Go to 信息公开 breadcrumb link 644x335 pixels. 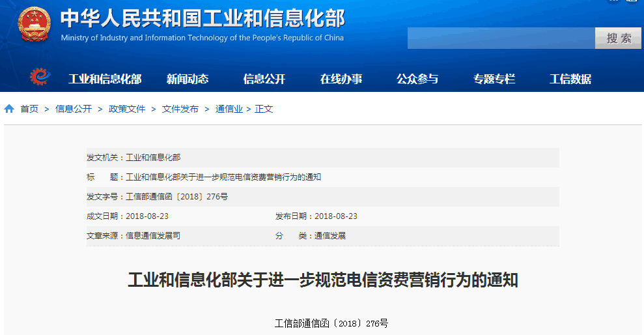[74, 109]
